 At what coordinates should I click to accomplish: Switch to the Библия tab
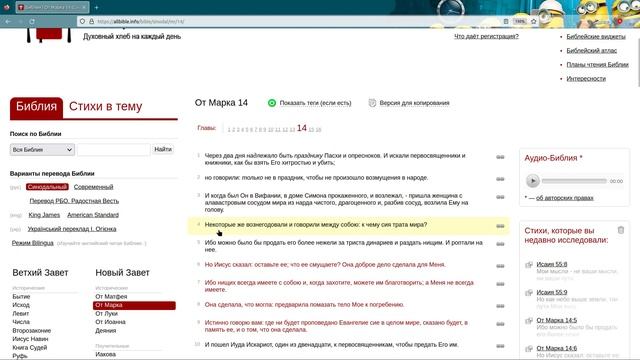click(36, 107)
